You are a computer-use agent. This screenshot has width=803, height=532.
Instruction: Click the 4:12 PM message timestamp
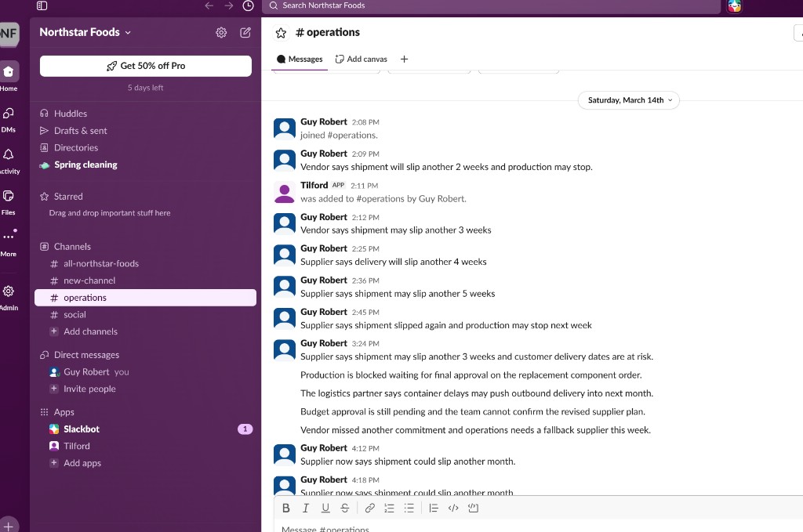pyautogui.click(x=365, y=449)
